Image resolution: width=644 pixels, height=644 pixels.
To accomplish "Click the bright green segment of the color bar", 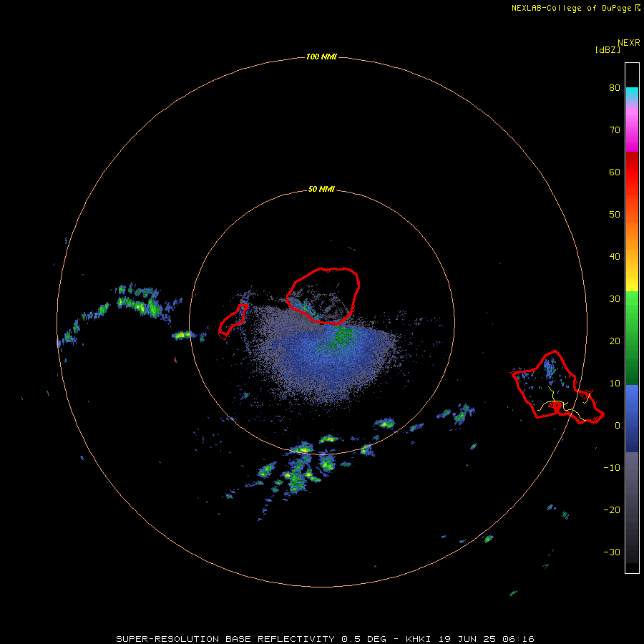I will pos(632,304).
